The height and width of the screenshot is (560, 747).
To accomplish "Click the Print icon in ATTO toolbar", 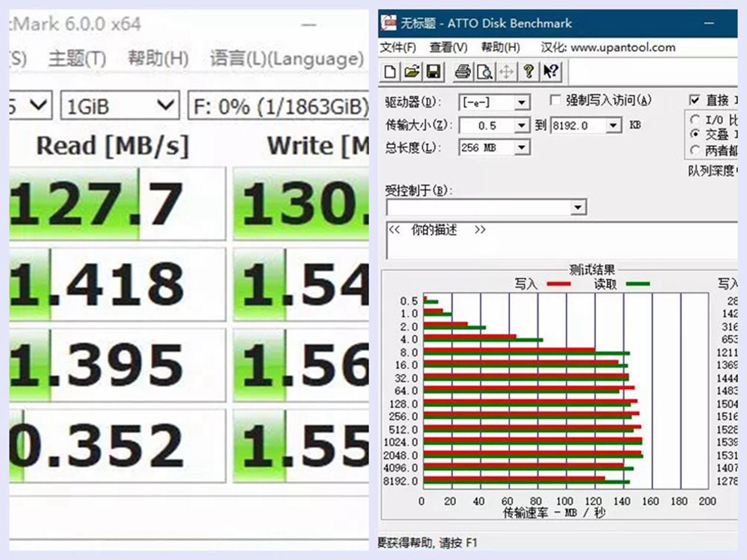I will 463,72.
